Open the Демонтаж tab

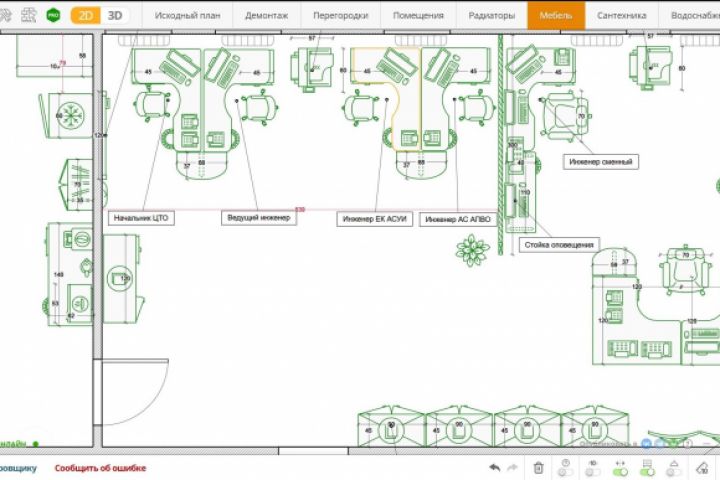point(266,16)
